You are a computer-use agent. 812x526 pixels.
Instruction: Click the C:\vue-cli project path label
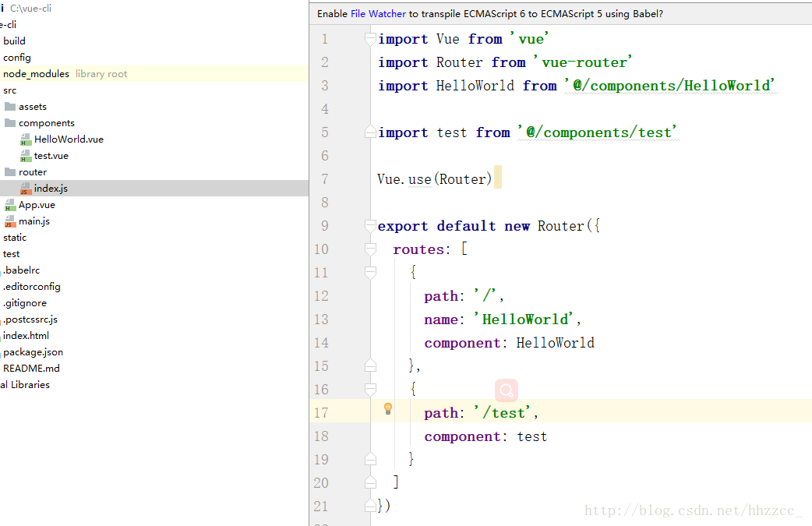[30, 9]
